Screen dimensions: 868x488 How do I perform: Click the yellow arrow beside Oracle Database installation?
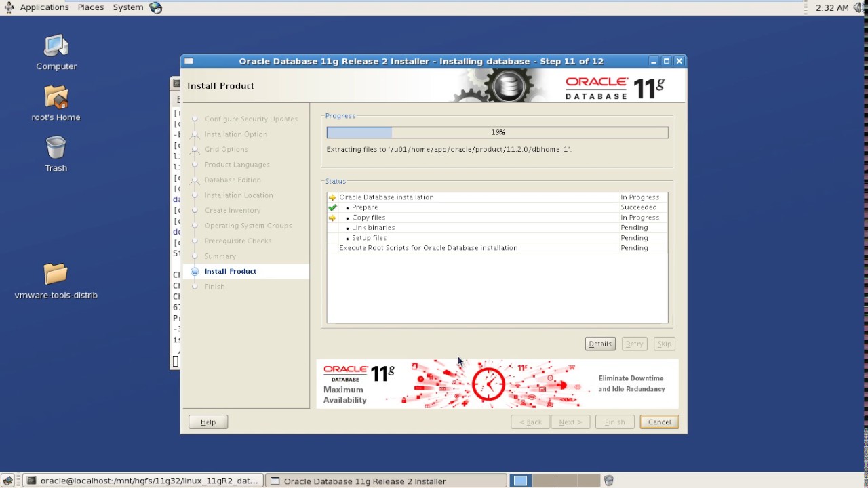click(332, 197)
